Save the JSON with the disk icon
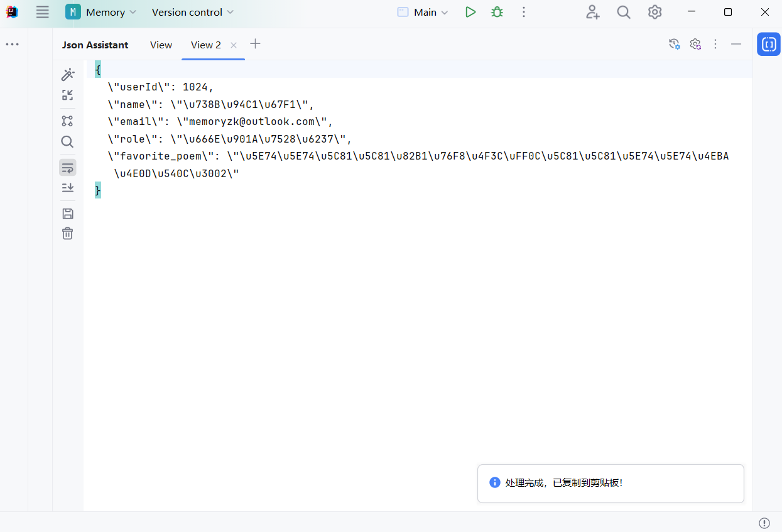782x532 pixels. (67, 214)
